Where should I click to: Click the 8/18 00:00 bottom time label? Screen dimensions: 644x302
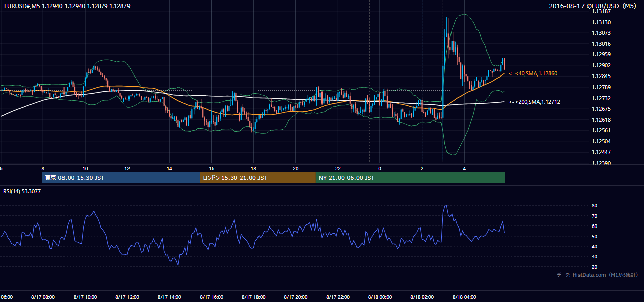[x=380, y=297]
